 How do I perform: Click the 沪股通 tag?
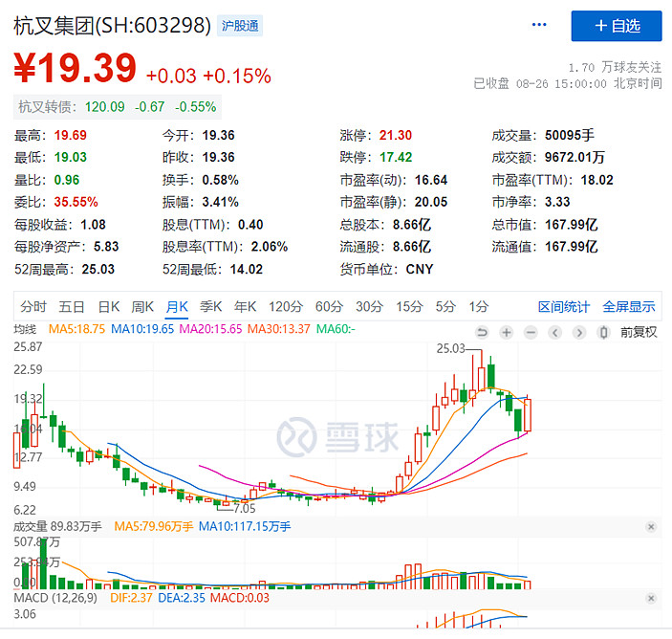click(240, 26)
